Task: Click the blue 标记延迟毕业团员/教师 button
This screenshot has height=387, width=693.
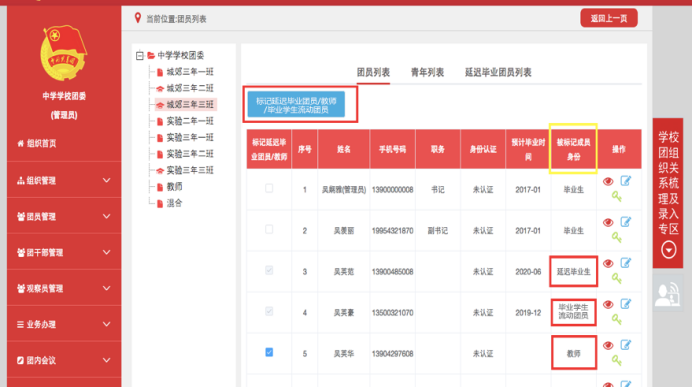Action: (x=296, y=105)
